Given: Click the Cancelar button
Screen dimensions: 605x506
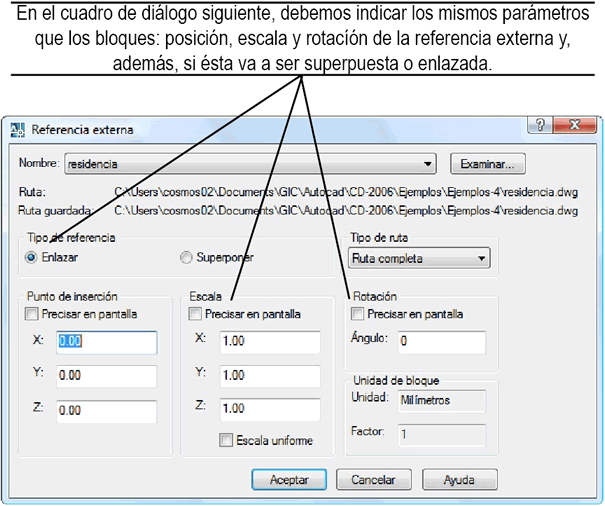Looking at the screenshot, I should 373,480.
